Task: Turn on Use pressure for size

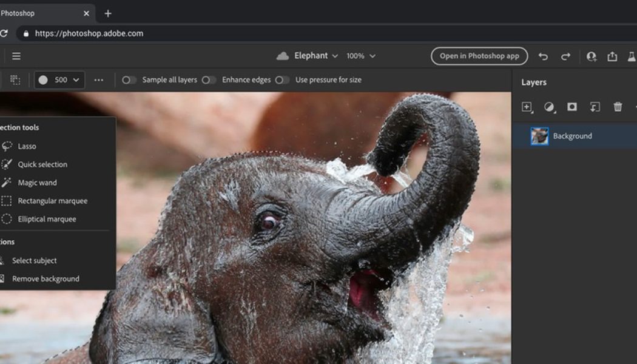Action: [x=282, y=79]
